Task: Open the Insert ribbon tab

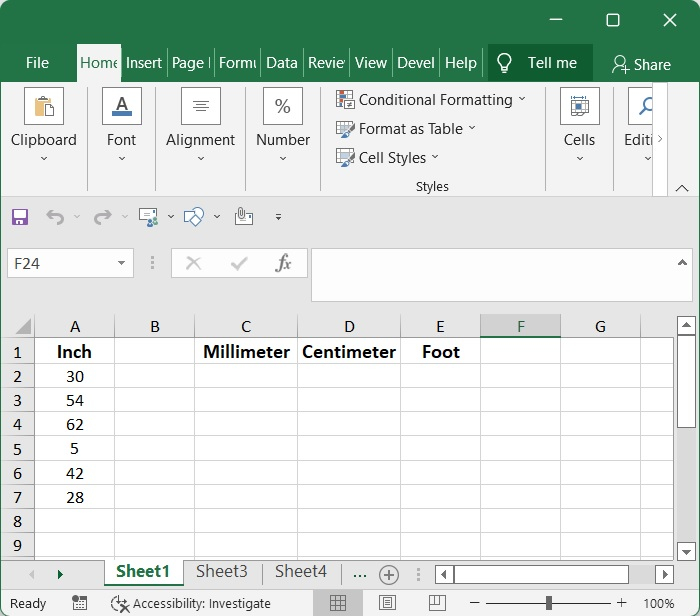Action: [x=144, y=62]
